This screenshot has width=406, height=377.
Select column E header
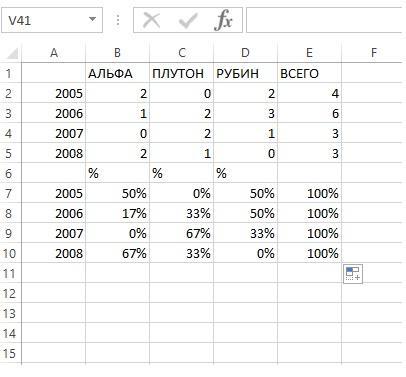309,53
